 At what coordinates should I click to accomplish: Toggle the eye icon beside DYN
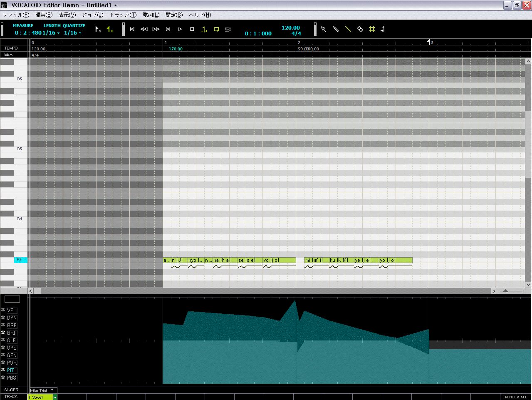3,318
